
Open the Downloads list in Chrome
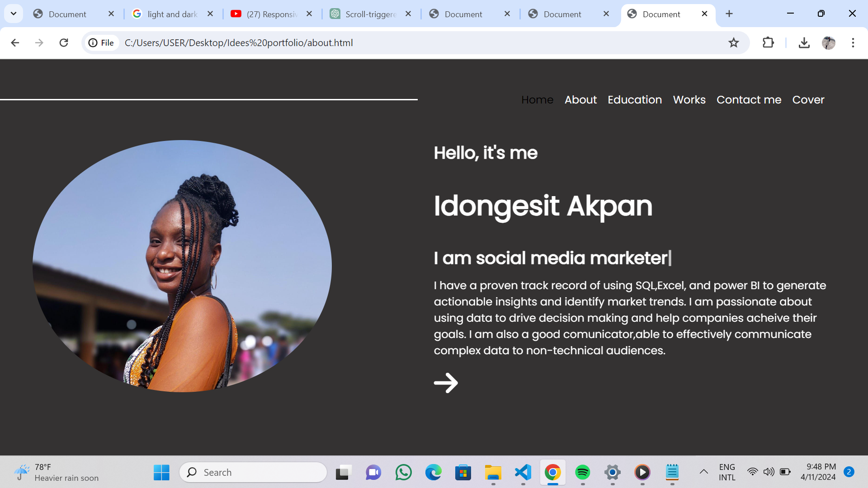(x=804, y=42)
